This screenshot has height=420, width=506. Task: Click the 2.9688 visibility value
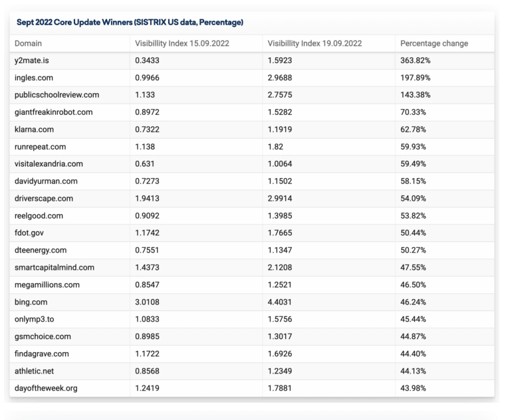coord(280,78)
